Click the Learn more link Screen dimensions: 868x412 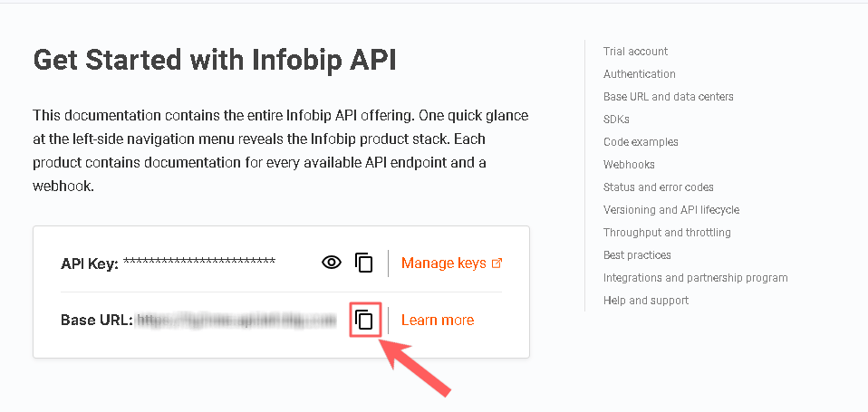[438, 320]
